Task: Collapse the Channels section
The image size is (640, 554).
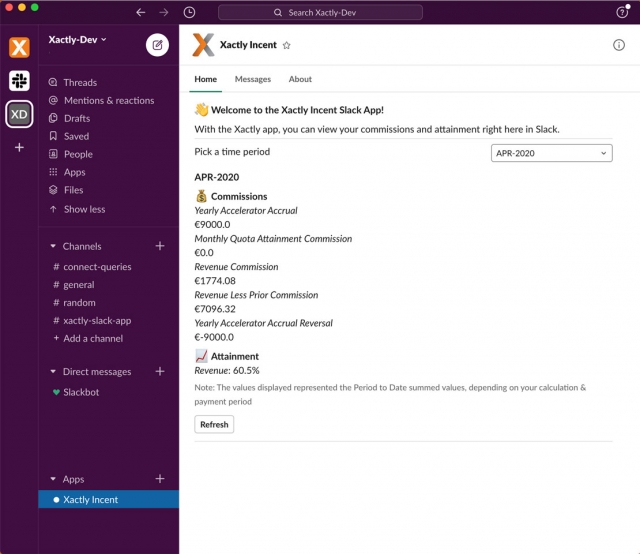Action: pyautogui.click(x=53, y=246)
